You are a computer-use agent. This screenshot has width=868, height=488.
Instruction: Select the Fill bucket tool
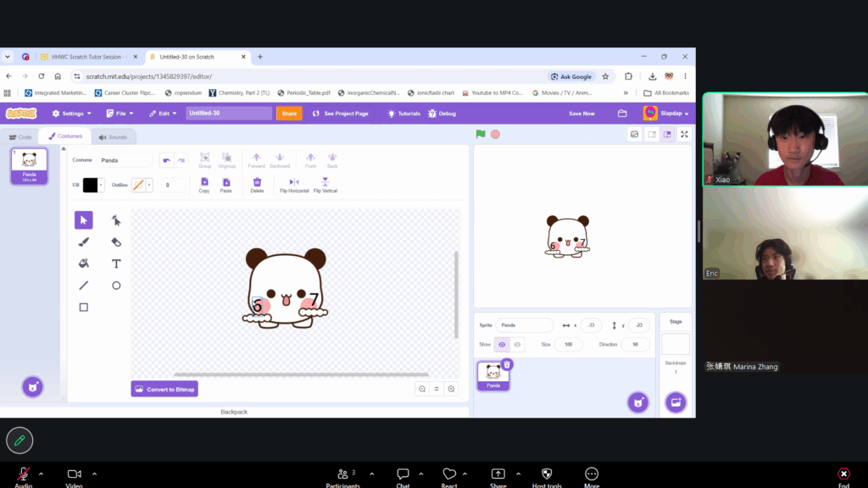pos(84,263)
